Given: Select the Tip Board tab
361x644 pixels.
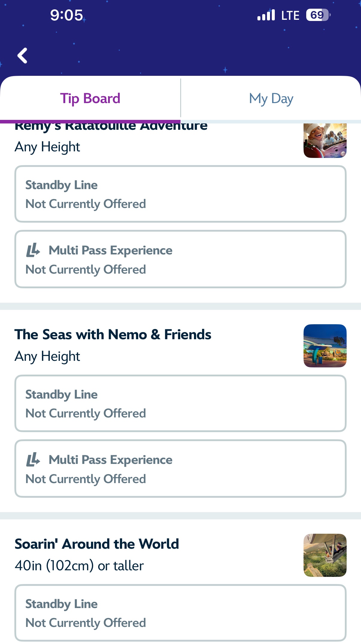Looking at the screenshot, I should point(90,99).
